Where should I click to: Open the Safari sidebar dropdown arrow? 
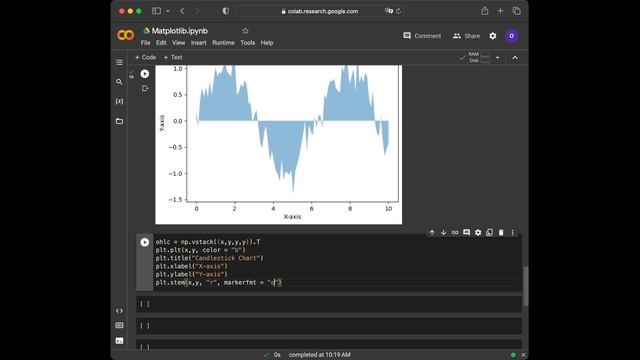[x=168, y=11]
